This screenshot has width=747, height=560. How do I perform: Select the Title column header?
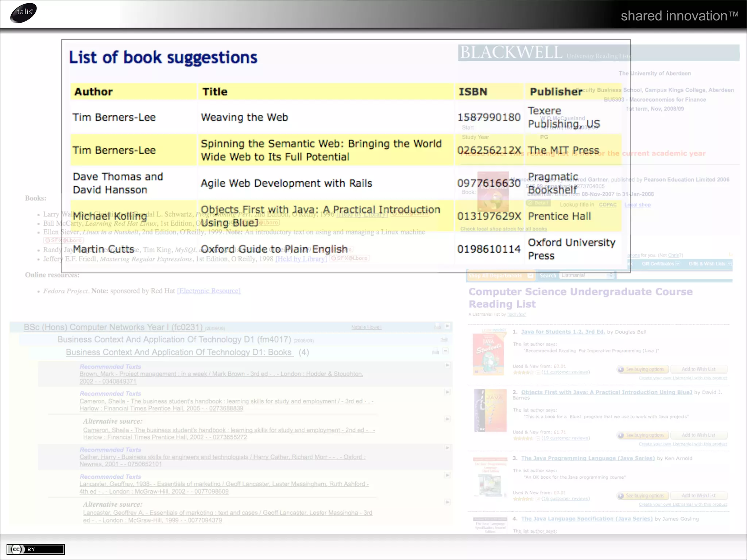[326, 92]
